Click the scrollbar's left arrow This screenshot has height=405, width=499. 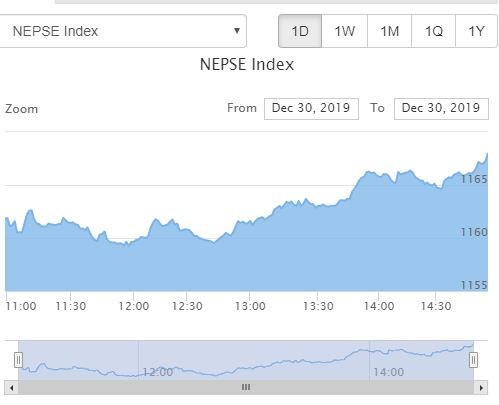[12, 388]
